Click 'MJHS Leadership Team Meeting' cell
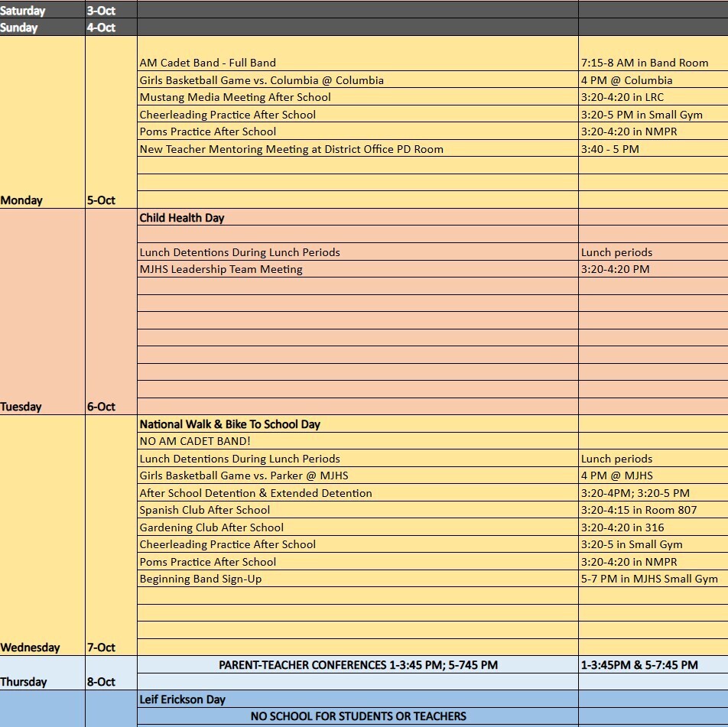Screen dimensions: 728x727 (358, 269)
